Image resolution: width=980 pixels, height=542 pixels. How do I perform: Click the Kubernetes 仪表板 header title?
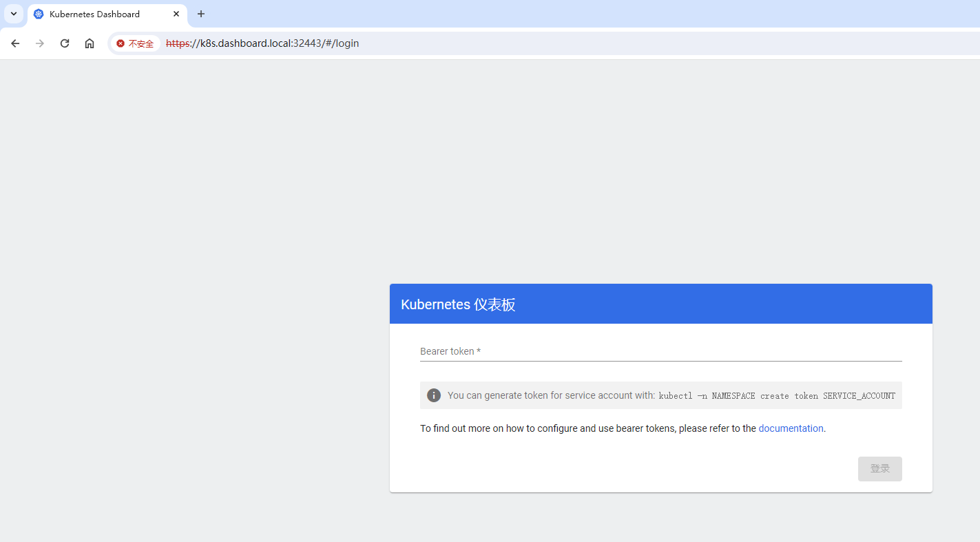tap(458, 304)
